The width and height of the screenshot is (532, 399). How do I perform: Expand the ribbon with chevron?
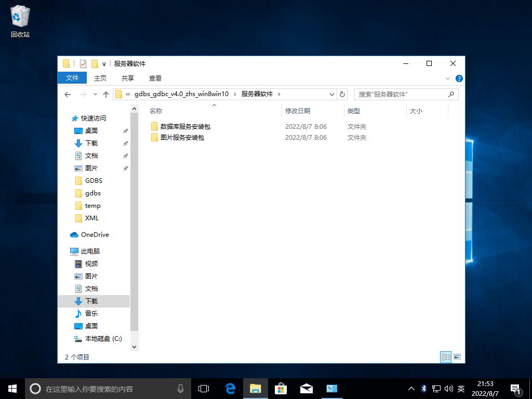point(448,78)
